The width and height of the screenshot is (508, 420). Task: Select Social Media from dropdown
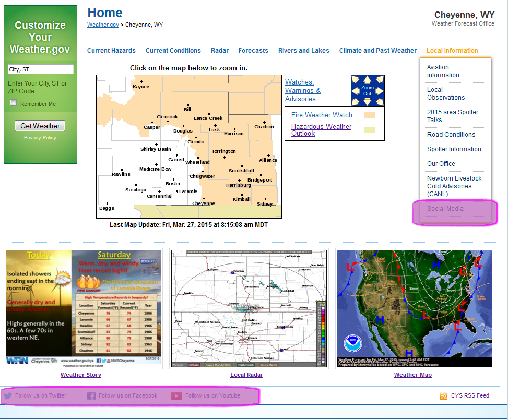pyautogui.click(x=445, y=209)
